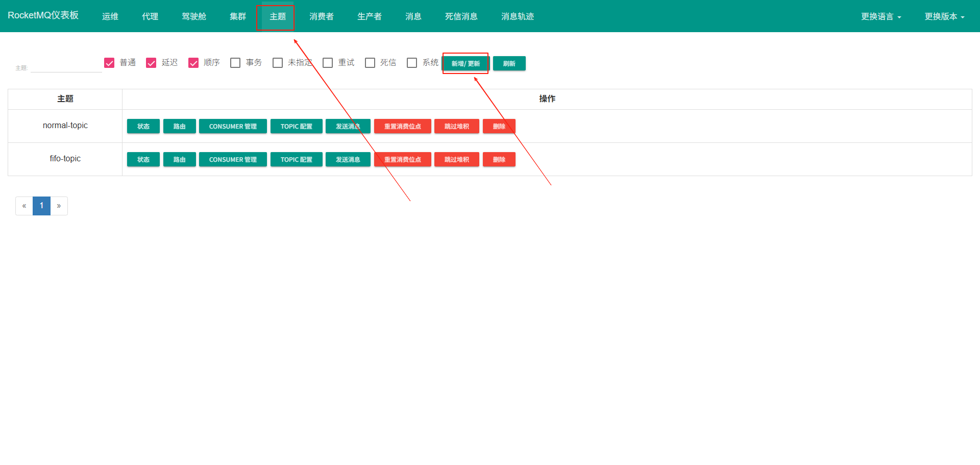This screenshot has height=465, width=980.
Task: Open the 代理 (Proxy) nav tab
Action: (x=150, y=16)
